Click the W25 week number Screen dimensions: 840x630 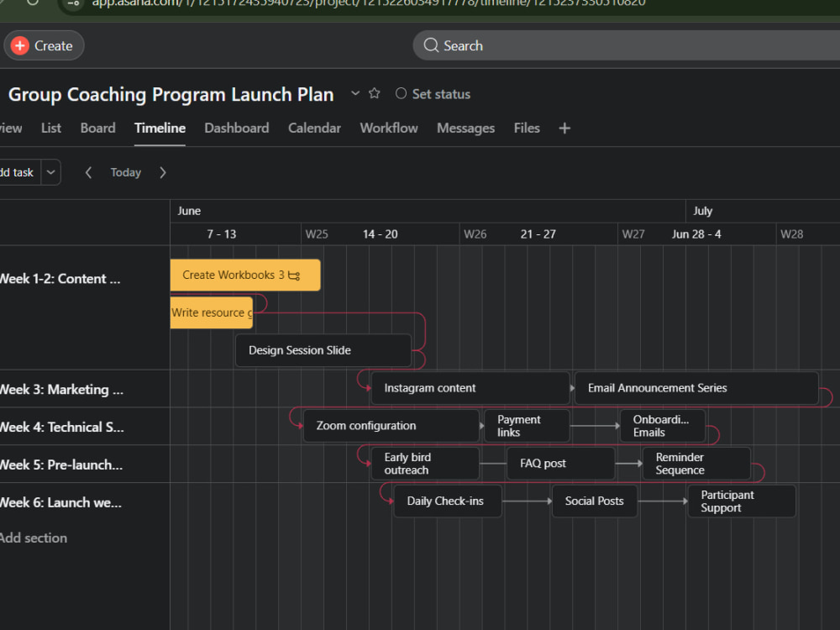click(x=317, y=234)
